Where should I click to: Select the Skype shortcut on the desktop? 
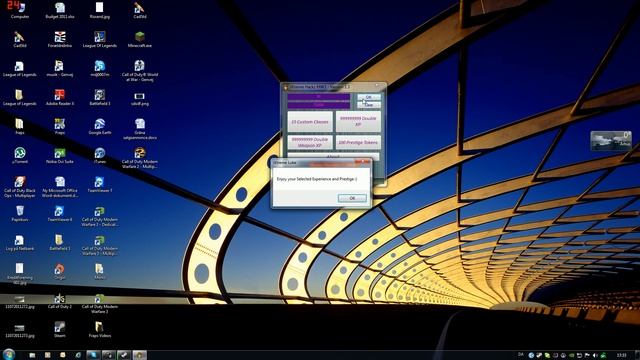coord(100,69)
